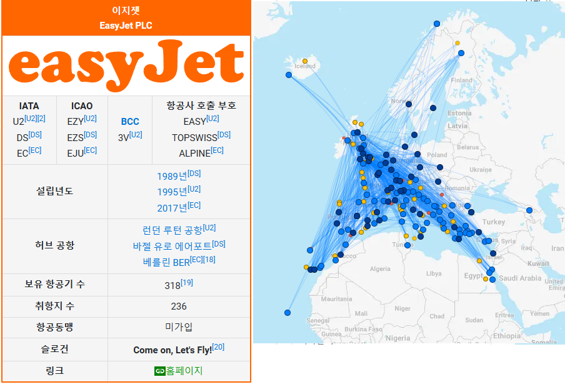Select the EasyJet PLC header text

click(126, 26)
